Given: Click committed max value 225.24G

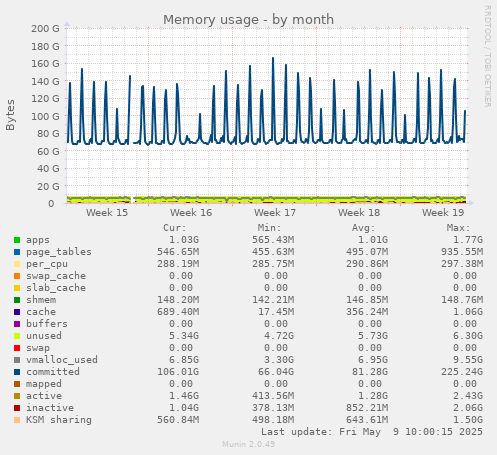Looking at the screenshot, I should 462,372.
